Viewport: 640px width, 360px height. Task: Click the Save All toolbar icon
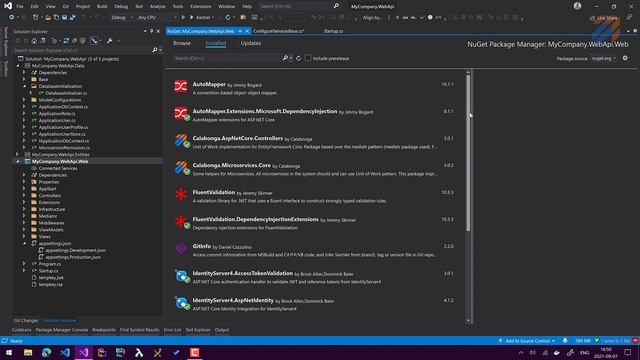[x=73, y=17]
